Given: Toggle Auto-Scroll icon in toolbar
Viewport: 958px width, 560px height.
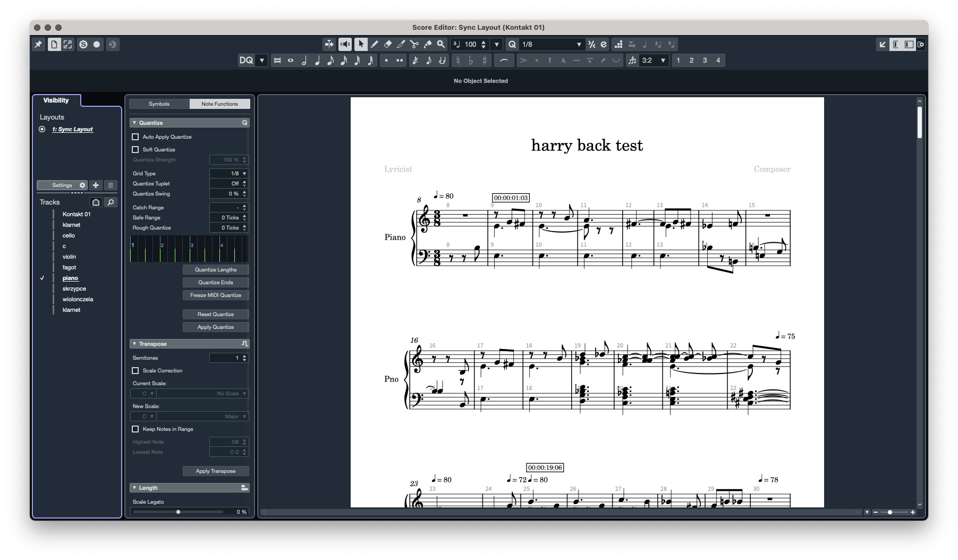Looking at the screenshot, I should point(329,44).
